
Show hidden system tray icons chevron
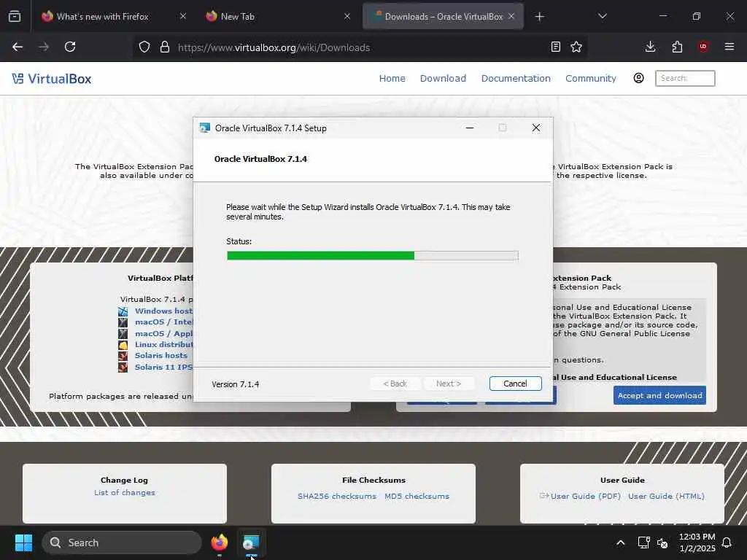pos(620,542)
